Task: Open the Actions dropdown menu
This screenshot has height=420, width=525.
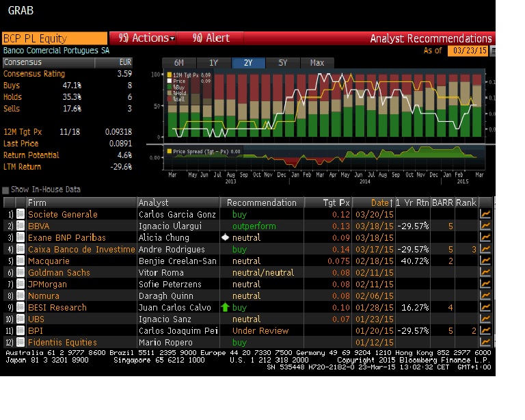Action: click(x=146, y=38)
